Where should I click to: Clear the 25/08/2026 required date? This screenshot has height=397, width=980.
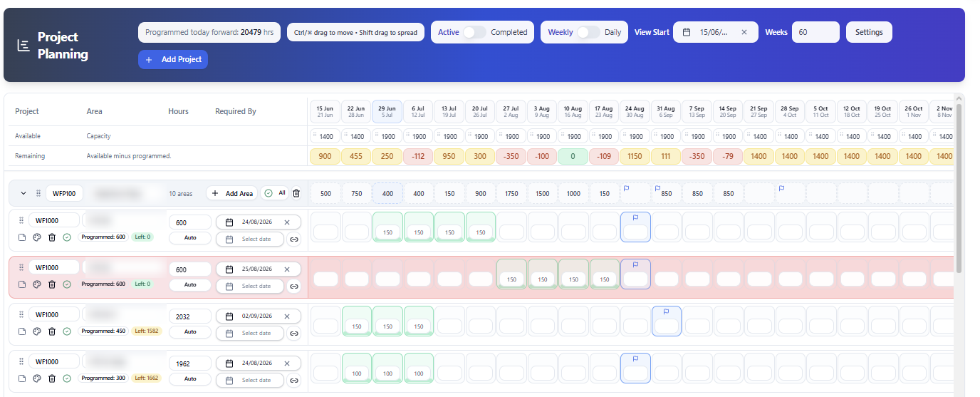click(287, 269)
